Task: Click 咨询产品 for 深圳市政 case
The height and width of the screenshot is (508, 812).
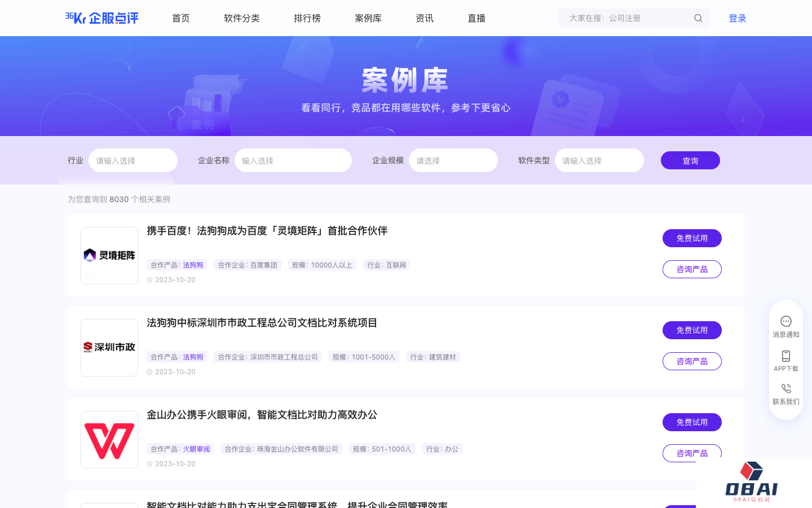Action: (692, 361)
